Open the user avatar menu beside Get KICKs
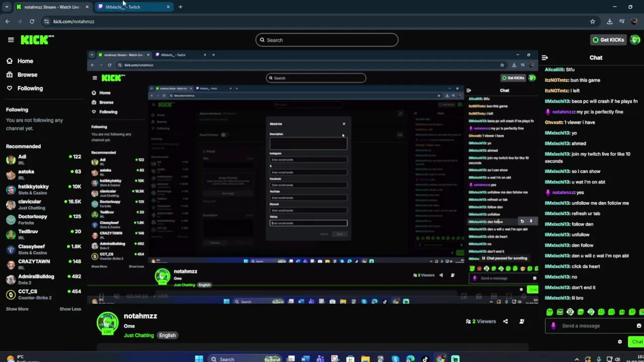Image resolution: width=644 pixels, height=362 pixels. click(635, 40)
